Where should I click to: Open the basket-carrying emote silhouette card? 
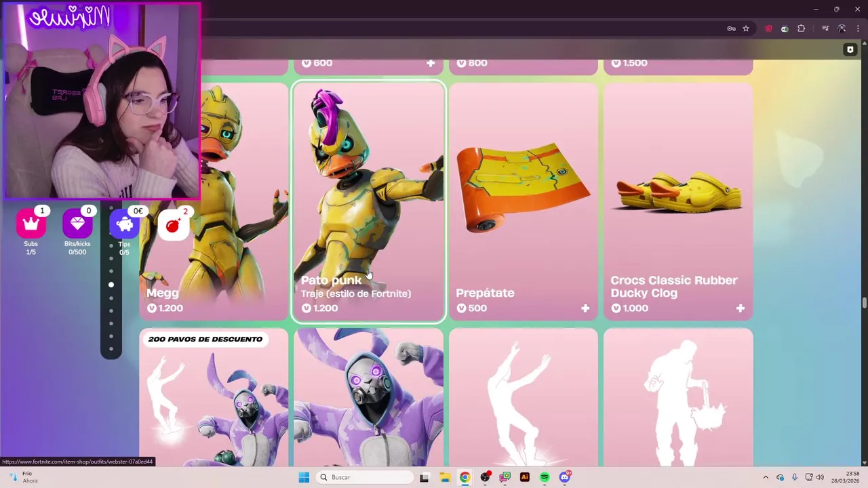pos(678,398)
